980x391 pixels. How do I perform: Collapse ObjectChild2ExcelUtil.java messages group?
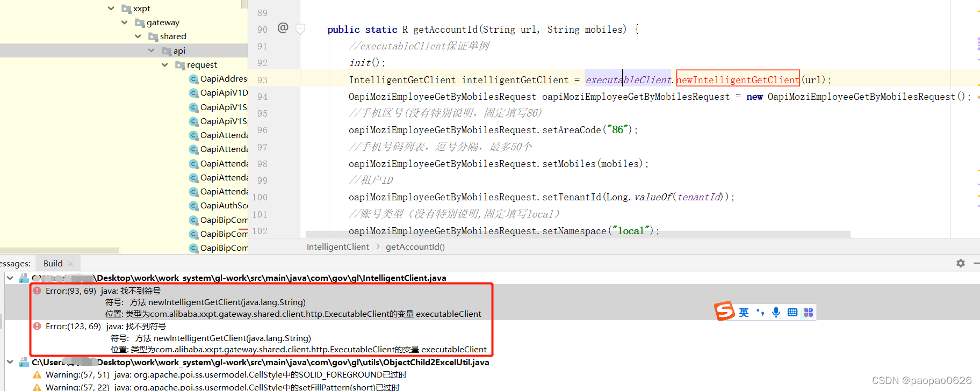[10, 362]
